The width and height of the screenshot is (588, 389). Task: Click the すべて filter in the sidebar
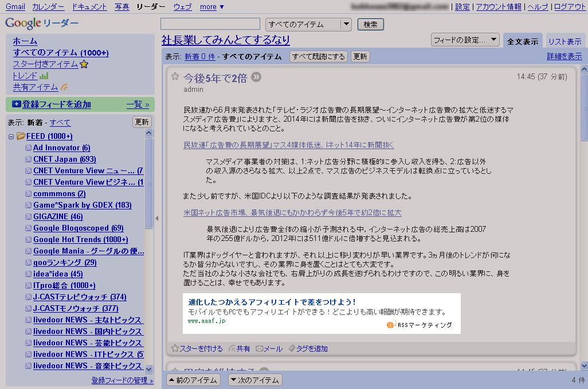60,122
